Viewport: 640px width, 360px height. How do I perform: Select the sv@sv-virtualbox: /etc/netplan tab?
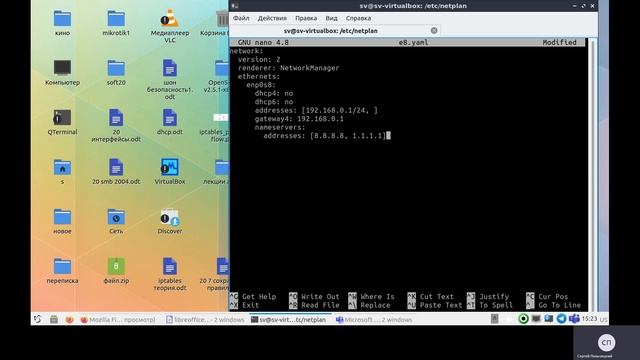(x=331, y=31)
